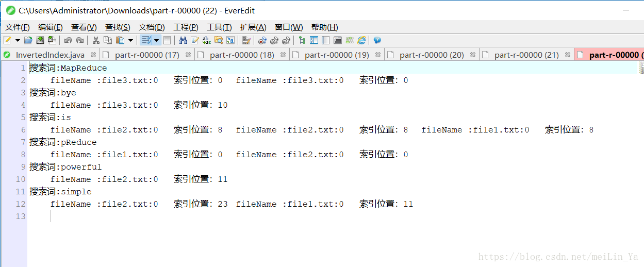Close the part-r-00000 (19) tab

coord(378,55)
